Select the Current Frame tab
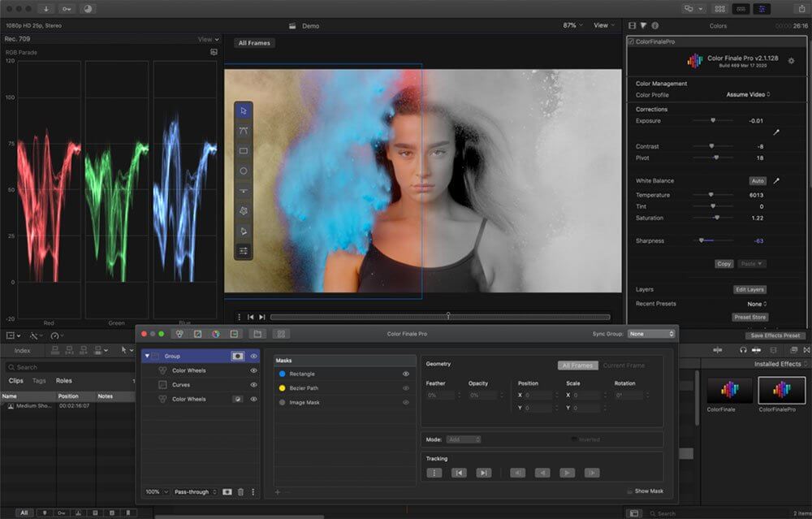Screen dimensions: 812x519 [624, 365]
